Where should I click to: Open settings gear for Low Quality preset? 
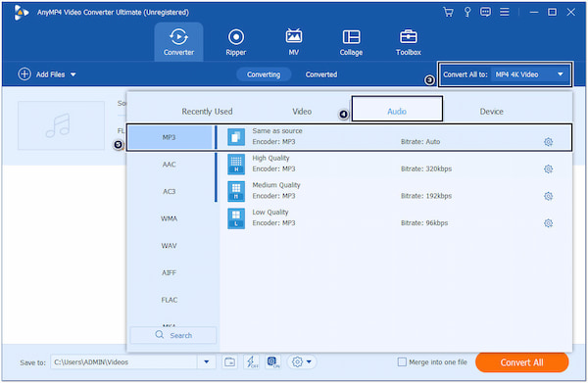(x=548, y=223)
